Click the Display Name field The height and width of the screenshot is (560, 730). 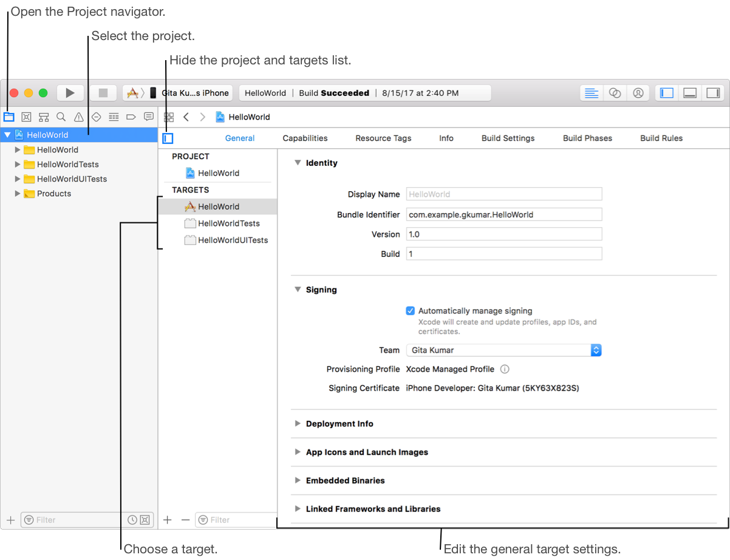coord(504,194)
